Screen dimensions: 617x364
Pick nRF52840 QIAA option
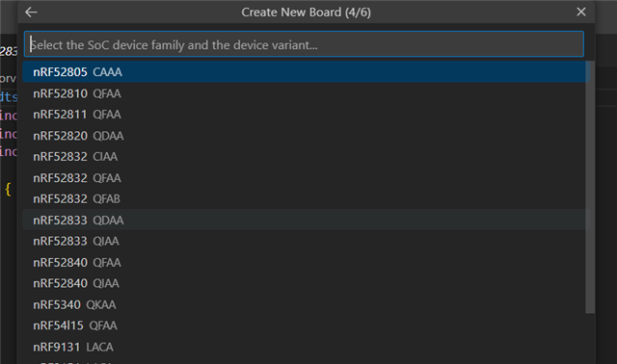pos(306,283)
